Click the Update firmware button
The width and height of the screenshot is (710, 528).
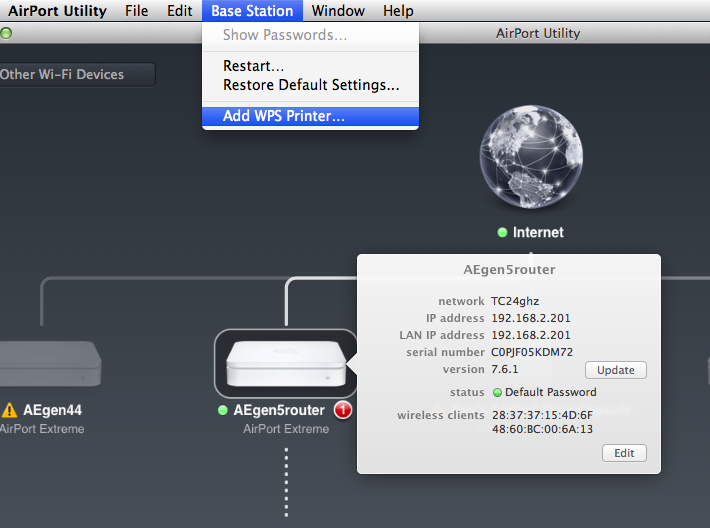[615, 370]
